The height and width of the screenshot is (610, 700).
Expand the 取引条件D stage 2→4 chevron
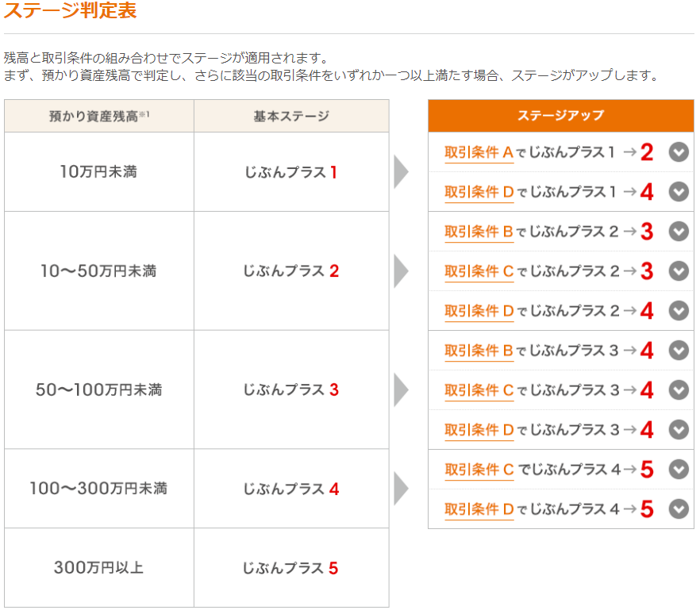pos(678,311)
